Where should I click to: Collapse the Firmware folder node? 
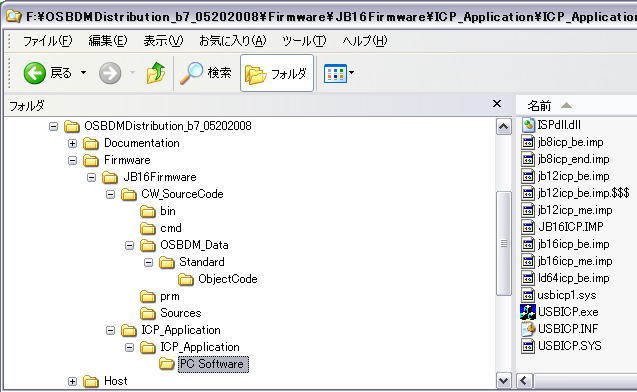point(72,160)
